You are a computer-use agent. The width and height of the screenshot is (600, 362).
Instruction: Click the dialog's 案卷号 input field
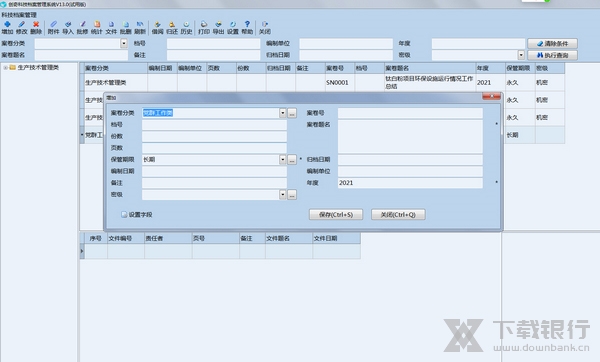[410, 113]
